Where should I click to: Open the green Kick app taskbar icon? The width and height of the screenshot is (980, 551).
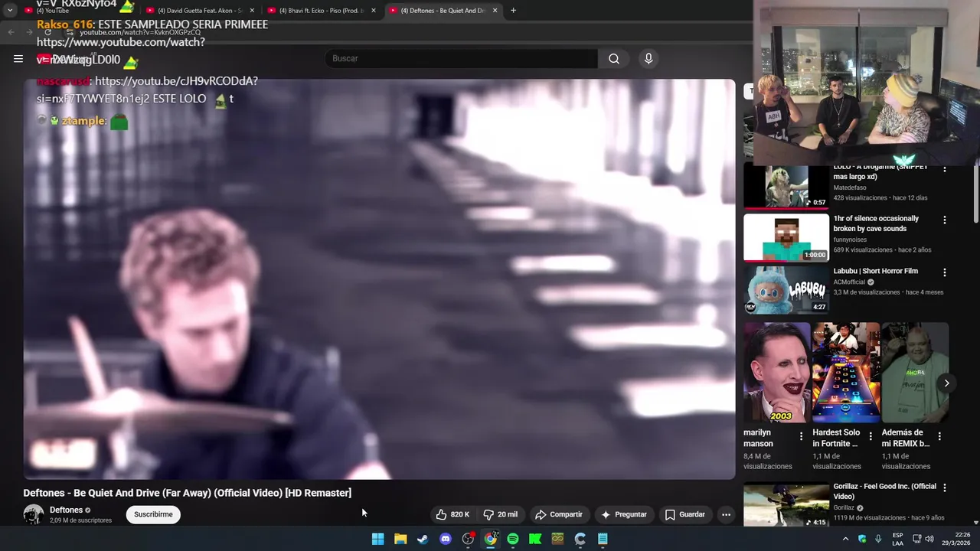coord(535,539)
